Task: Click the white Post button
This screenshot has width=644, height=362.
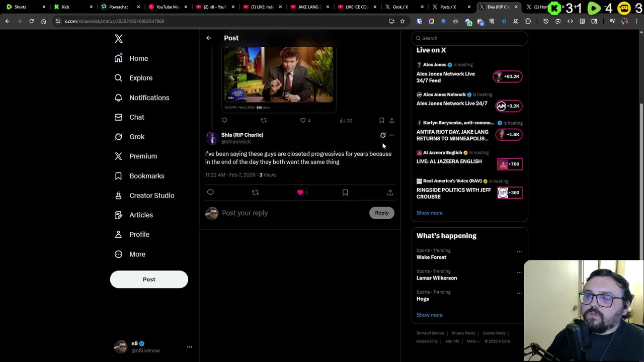Action: [x=149, y=279]
